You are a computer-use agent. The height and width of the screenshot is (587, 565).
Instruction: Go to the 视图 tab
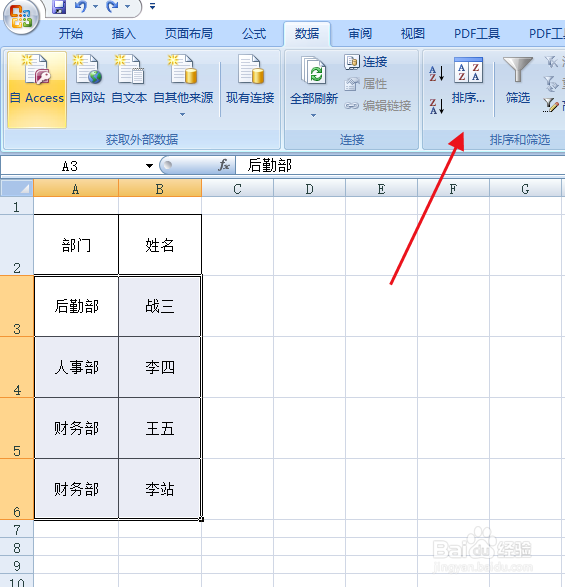pos(413,34)
